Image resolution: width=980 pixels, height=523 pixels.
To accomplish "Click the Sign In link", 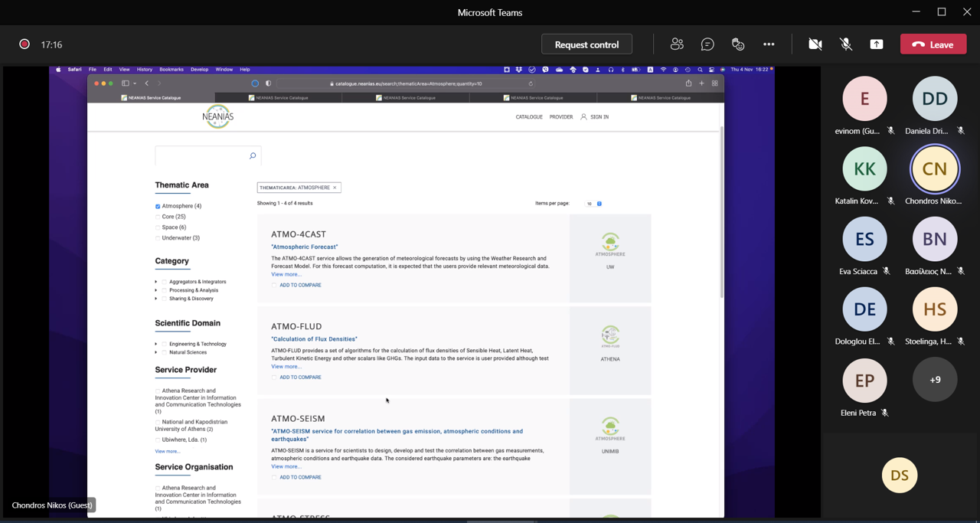I will 599,117.
